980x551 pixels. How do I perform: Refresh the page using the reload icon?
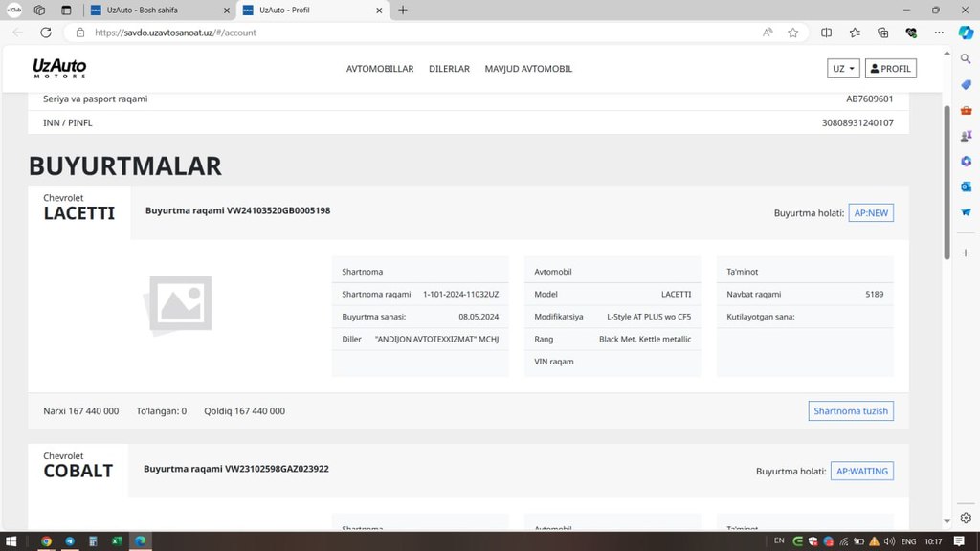coord(45,33)
